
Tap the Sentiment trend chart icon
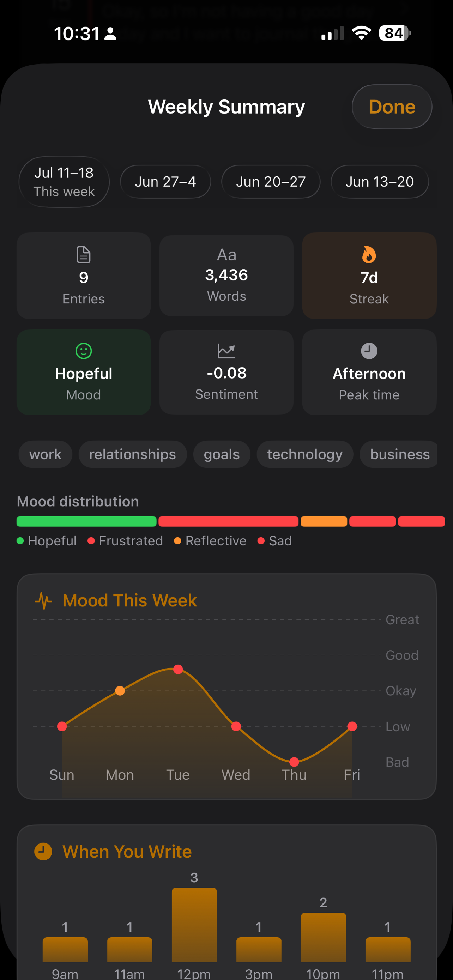coord(226,351)
